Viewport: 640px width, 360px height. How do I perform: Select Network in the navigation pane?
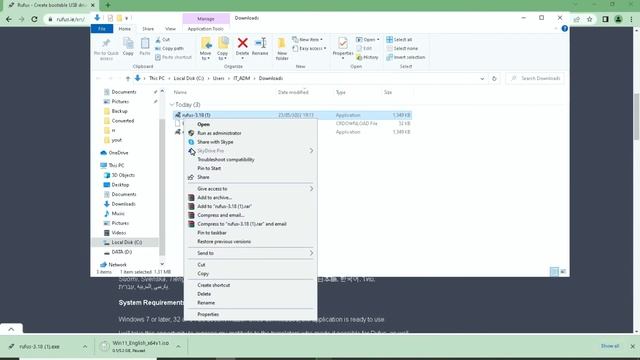[117, 264]
